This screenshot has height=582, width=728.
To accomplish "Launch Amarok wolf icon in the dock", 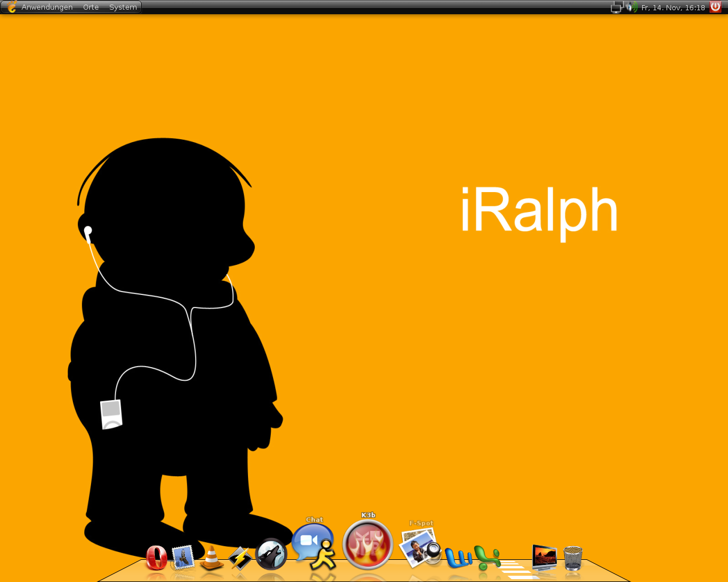I will point(271,554).
